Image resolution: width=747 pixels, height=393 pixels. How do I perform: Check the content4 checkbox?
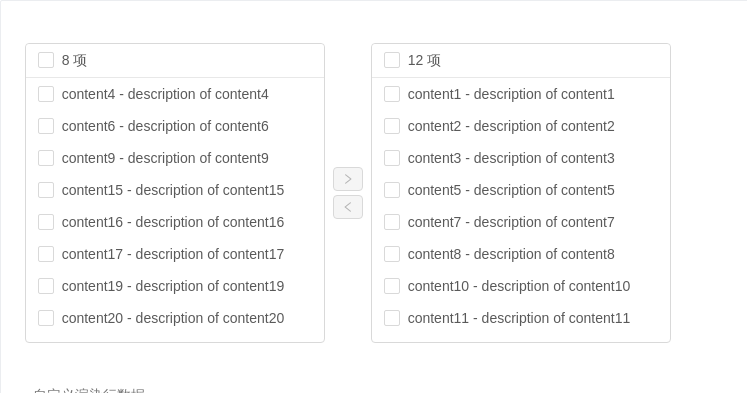[46, 94]
